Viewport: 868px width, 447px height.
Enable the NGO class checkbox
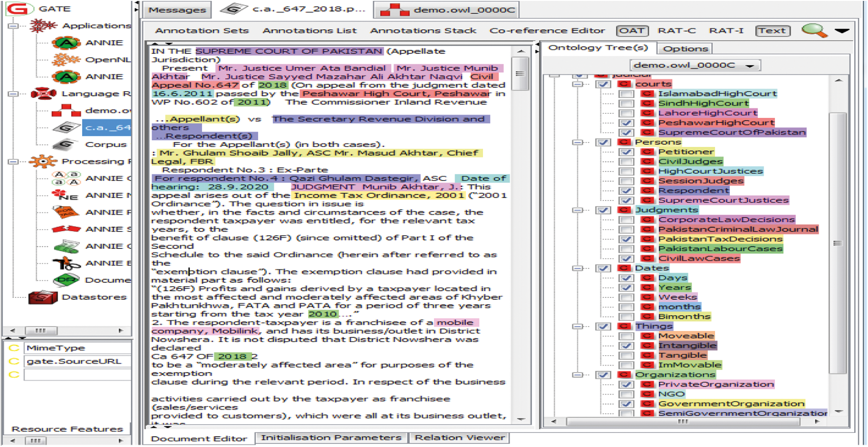click(626, 394)
